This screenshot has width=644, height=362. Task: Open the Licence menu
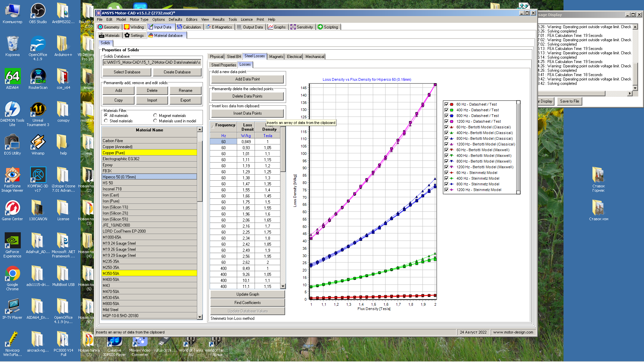(247, 19)
